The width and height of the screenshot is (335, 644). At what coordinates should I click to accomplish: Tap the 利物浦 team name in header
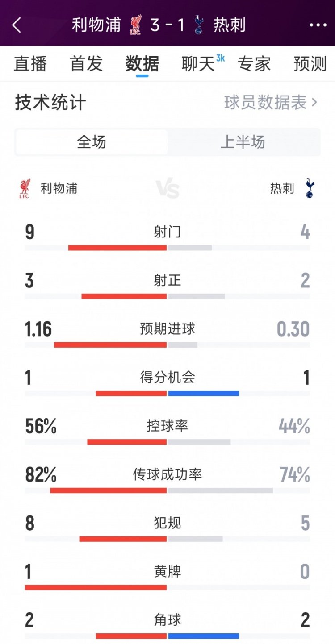point(96,25)
